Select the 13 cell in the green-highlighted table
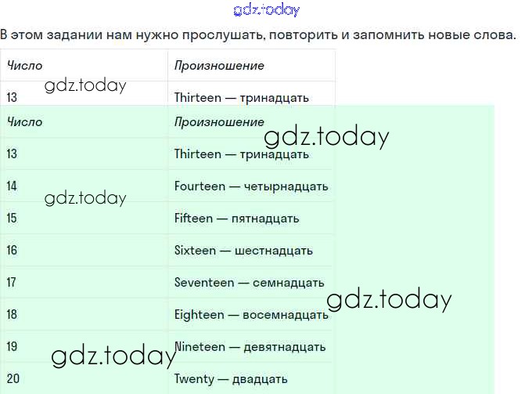 point(12,154)
